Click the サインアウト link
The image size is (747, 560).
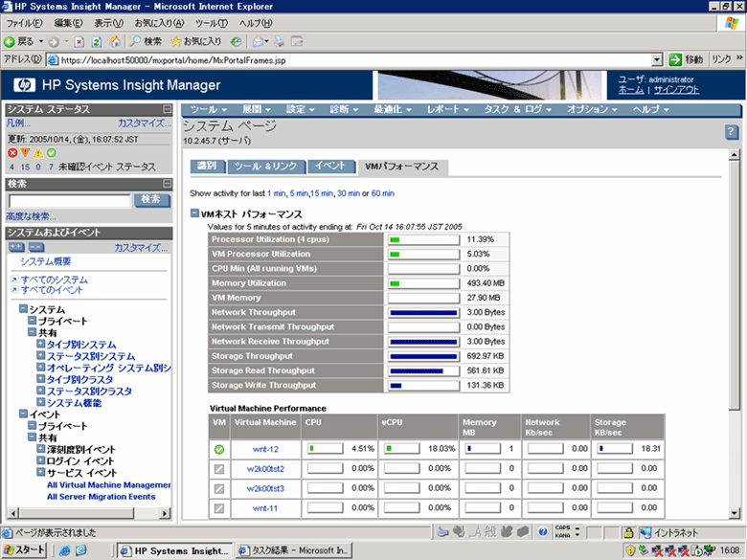(676, 90)
